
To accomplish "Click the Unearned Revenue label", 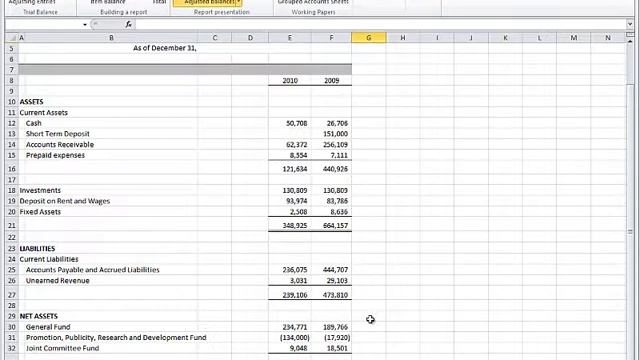I will (x=58, y=280).
